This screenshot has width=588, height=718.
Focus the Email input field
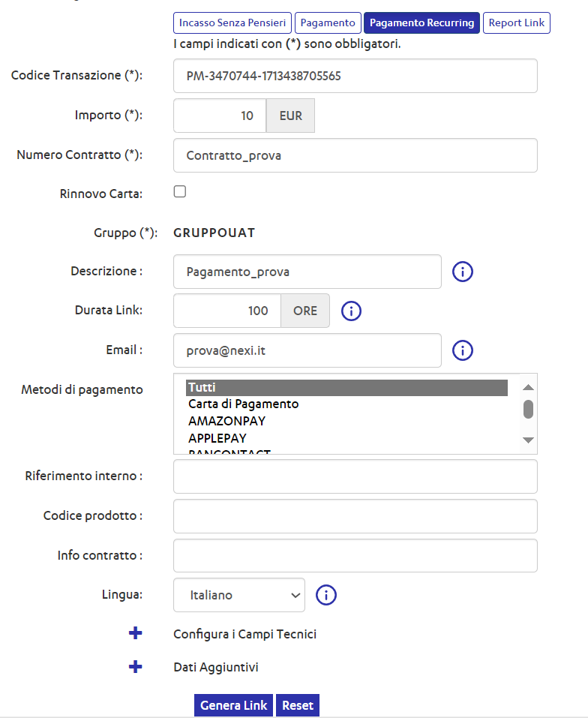click(x=307, y=351)
